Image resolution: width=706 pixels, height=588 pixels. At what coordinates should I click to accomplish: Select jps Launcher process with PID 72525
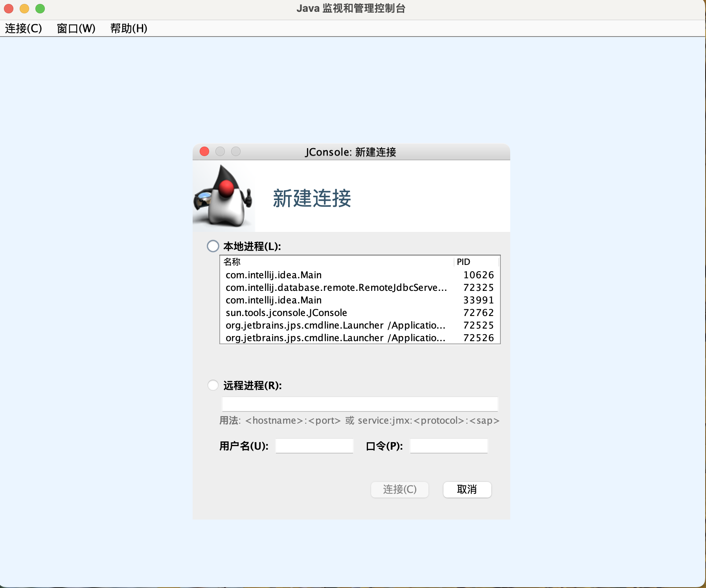pyautogui.click(x=360, y=325)
